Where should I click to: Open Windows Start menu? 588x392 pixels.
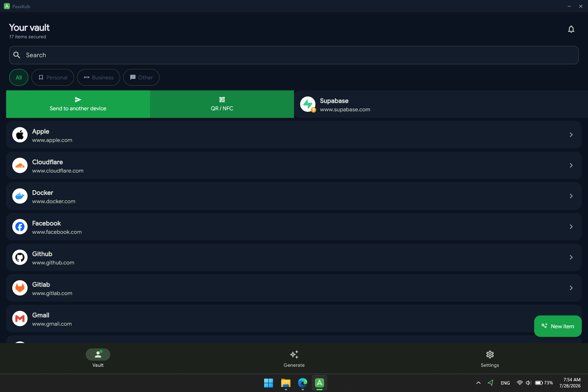pyautogui.click(x=268, y=383)
